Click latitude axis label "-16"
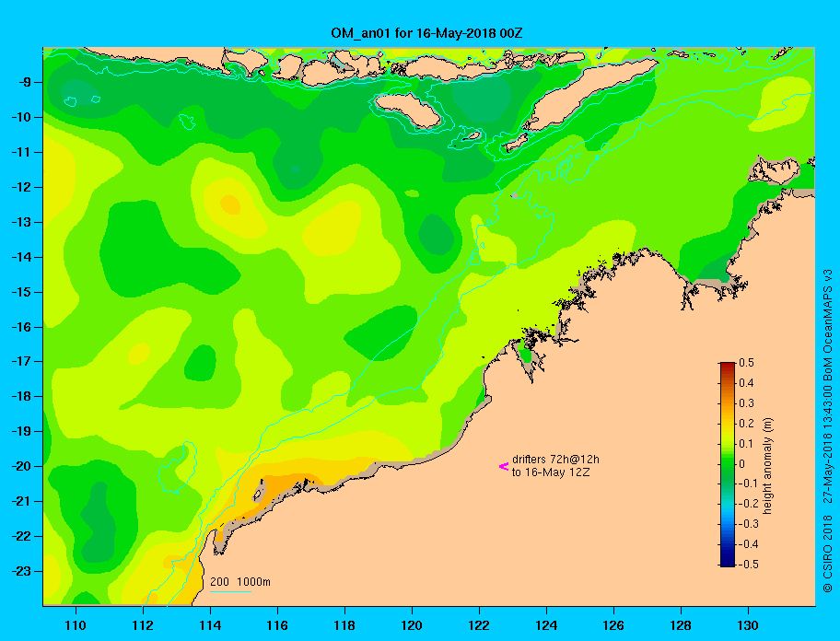 (x=22, y=327)
